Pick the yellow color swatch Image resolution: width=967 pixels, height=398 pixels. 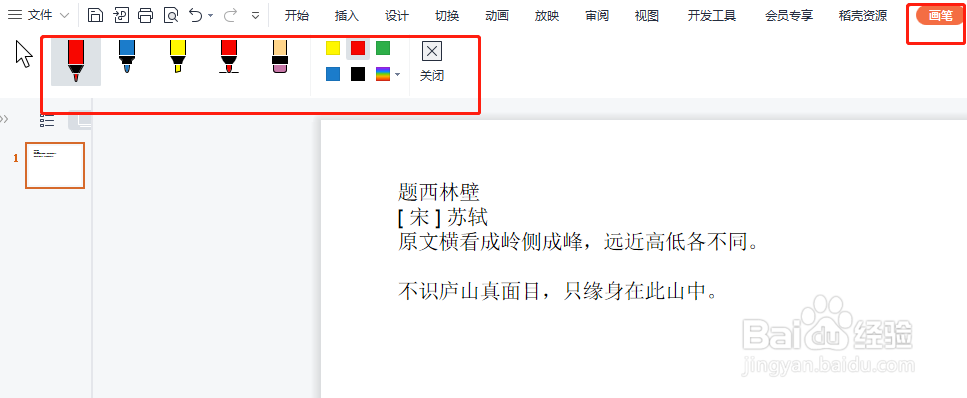(333, 48)
